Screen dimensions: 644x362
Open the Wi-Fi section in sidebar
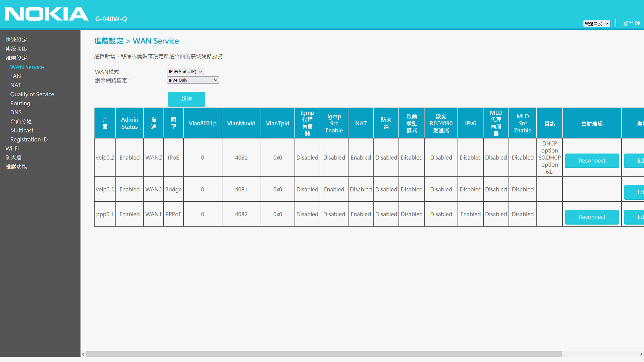[x=12, y=148]
